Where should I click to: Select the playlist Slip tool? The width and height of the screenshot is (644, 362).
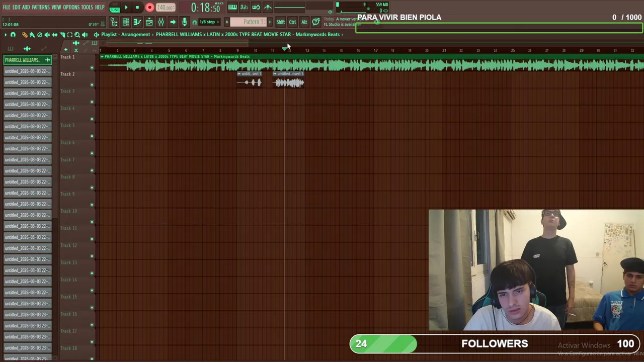[55, 35]
